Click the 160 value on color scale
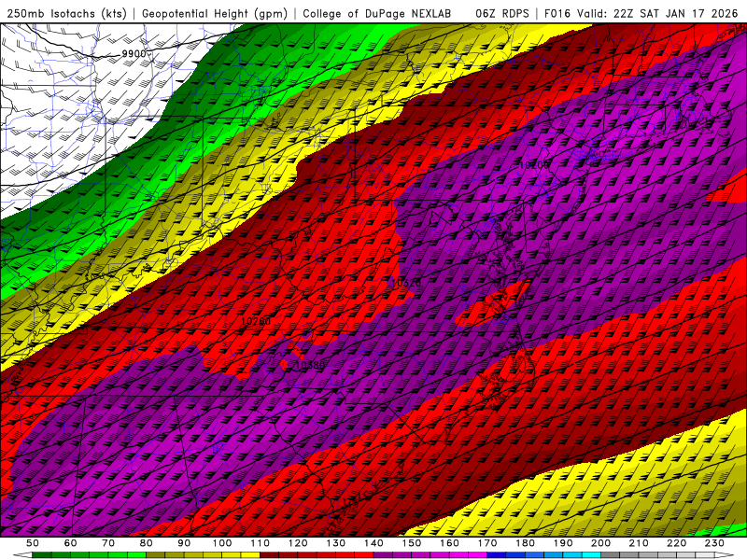The image size is (747, 560). point(449,543)
